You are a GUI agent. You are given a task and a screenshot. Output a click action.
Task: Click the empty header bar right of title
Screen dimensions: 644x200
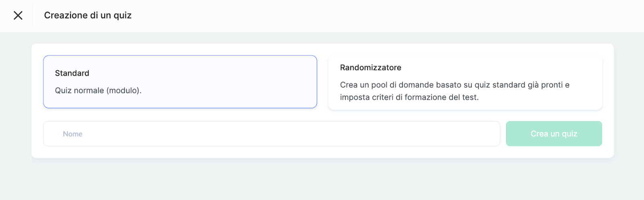362,15
